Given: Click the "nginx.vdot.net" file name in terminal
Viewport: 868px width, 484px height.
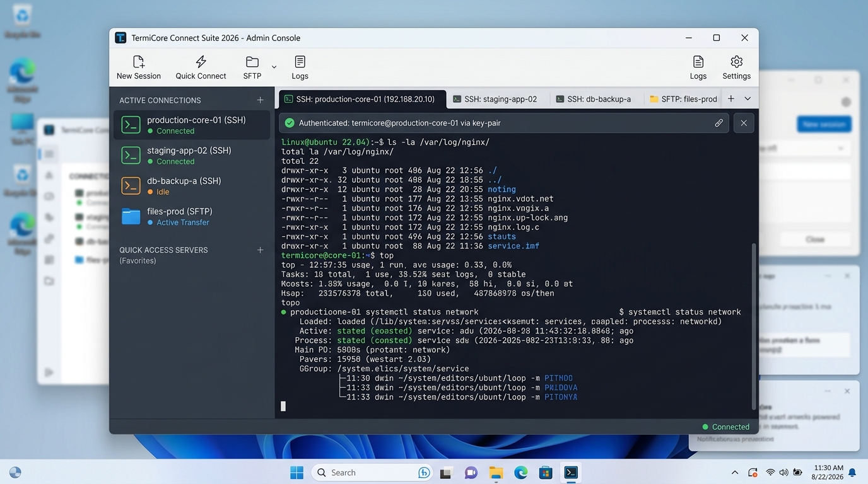Looking at the screenshot, I should 520,199.
